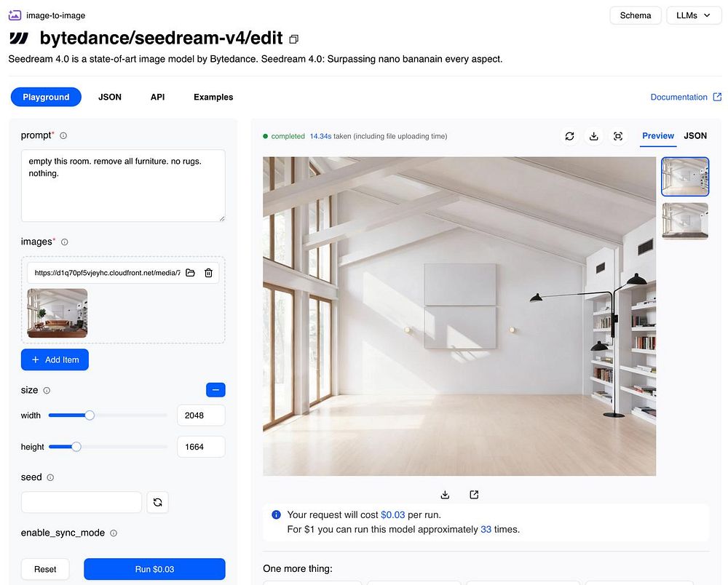This screenshot has height=585, width=728.
Task: Click the image URL input field
Action: [107, 273]
